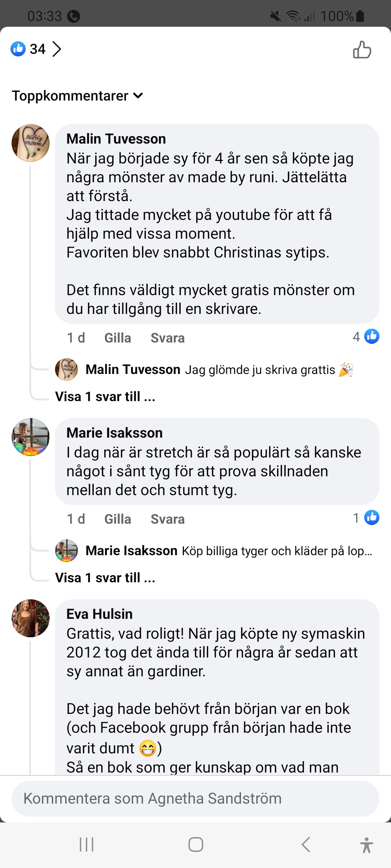
Task: Expand hidden reply under Malin Tuvesson's comment
Action: coord(105,397)
